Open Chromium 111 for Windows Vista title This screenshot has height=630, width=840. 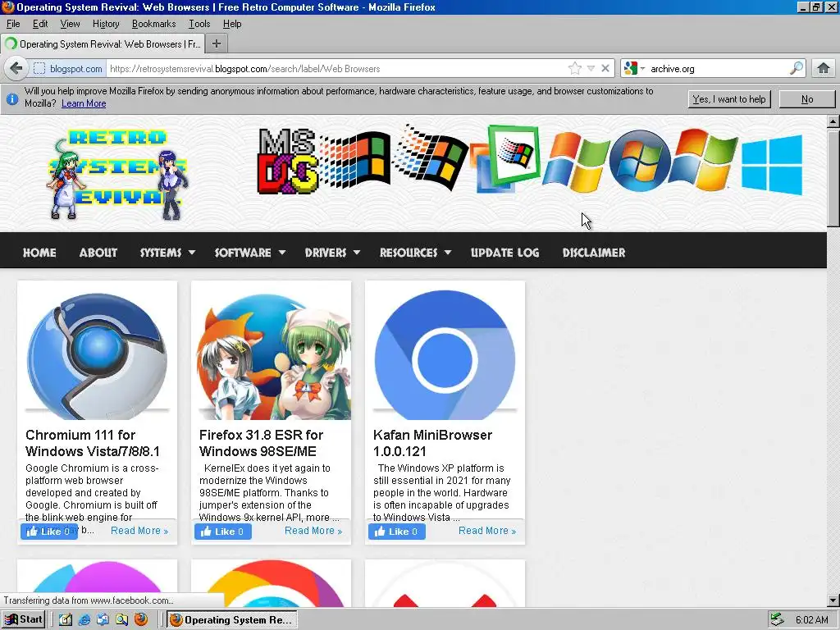pyautogui.click(x=93, y=443)
